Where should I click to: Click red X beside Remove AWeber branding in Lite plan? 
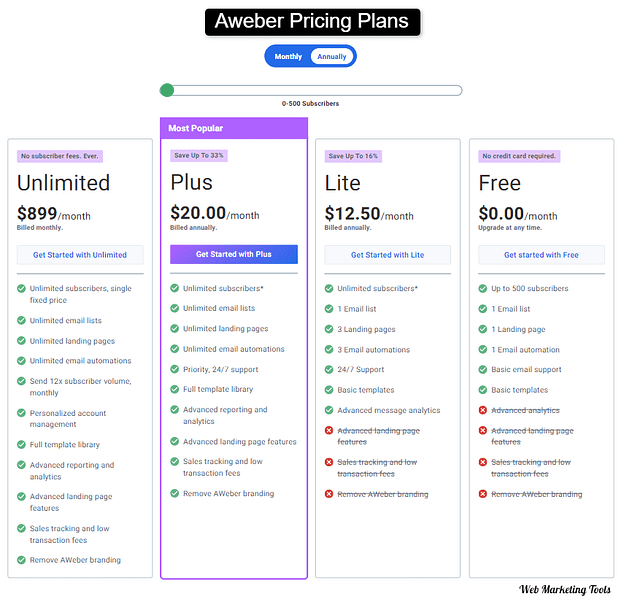329,494
